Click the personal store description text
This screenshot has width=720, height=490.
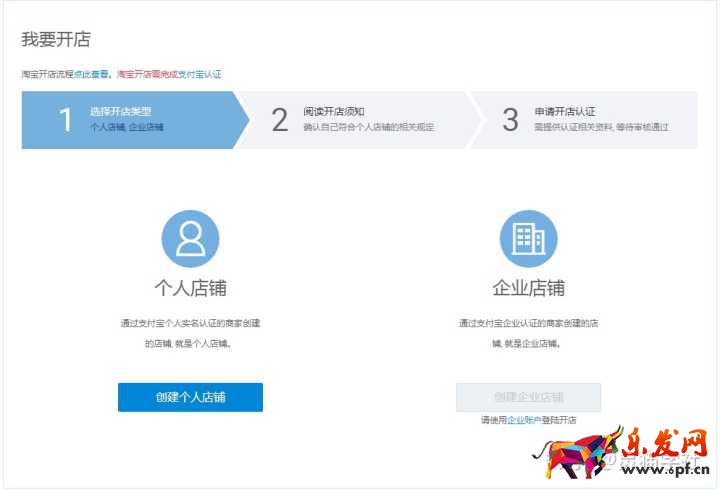(x=190, y=333)
